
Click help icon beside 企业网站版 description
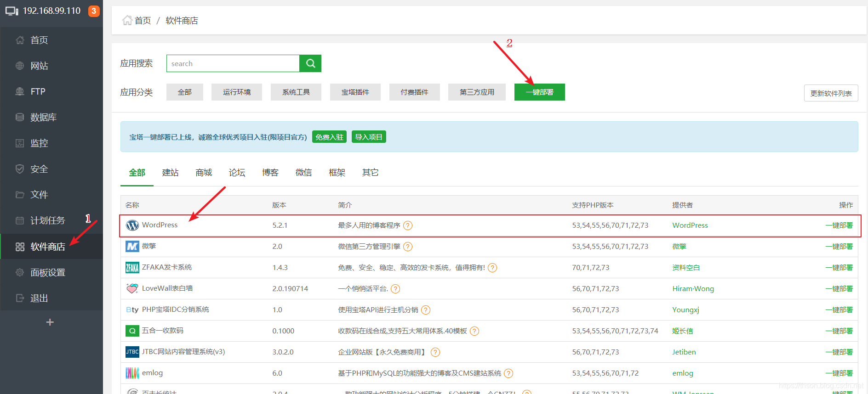point(435,352)
